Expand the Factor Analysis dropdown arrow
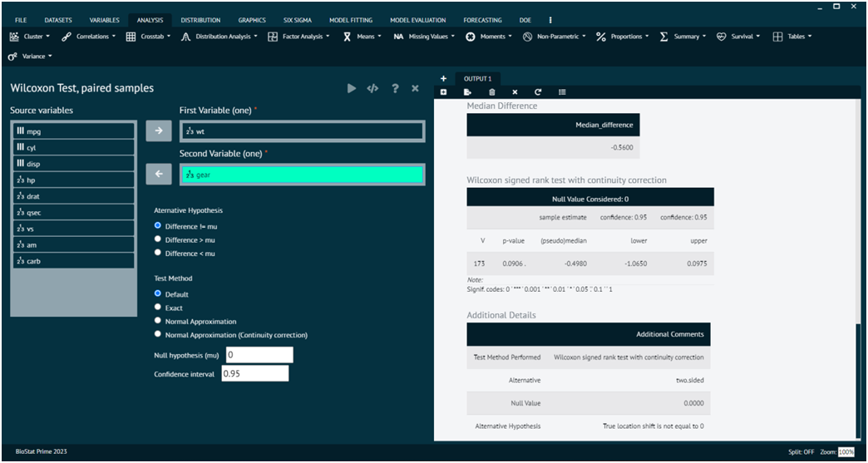 (x=327, y=37)
